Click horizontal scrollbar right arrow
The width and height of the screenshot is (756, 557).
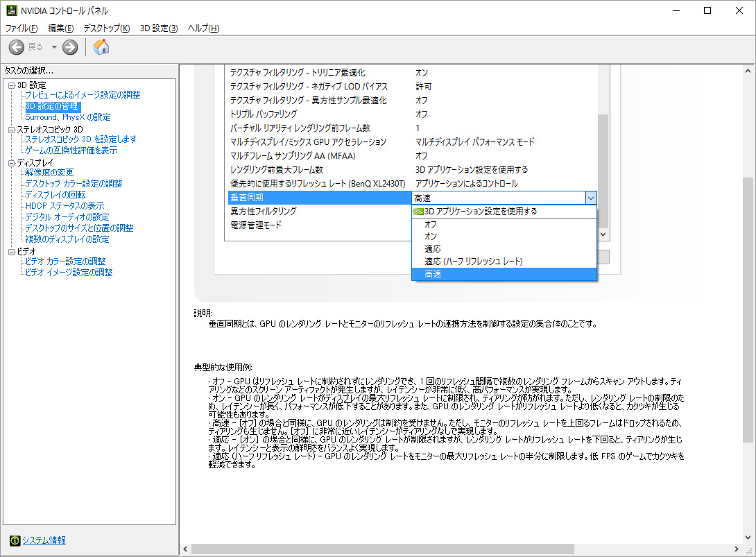pos(736,549)
